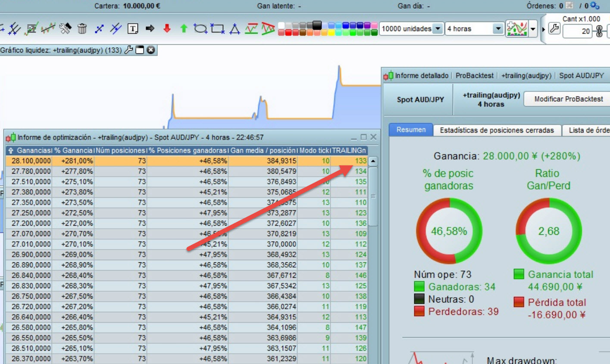Image resolution: width=610 pixels, height=364 pixels.
Task: Open the indicator list with chart icon
Action: coord(31,29)
